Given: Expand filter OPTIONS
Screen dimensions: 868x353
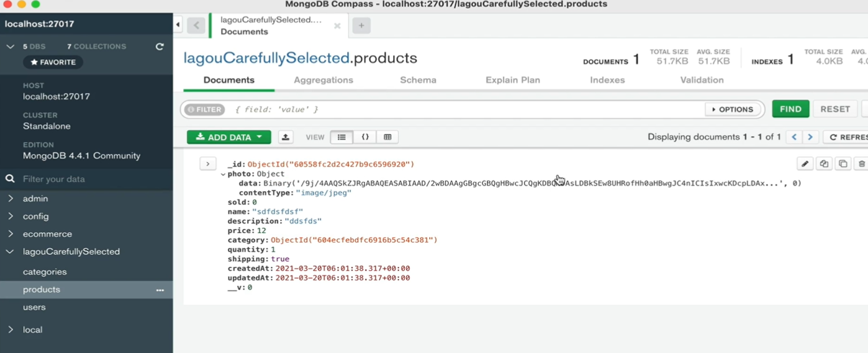Looking at the screenshot, I should (x=733, y=109).
